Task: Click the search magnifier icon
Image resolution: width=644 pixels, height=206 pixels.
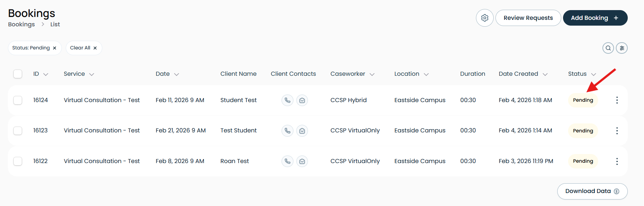Action: point(608,48)
